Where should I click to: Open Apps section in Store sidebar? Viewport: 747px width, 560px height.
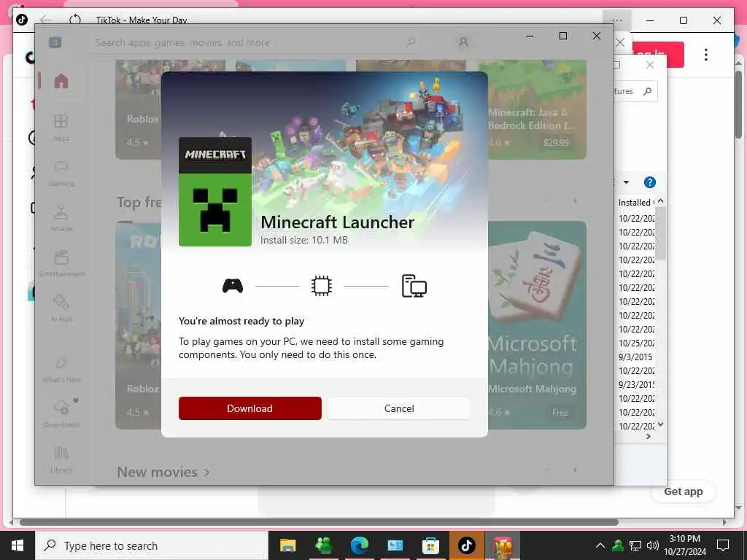point(61,127)
